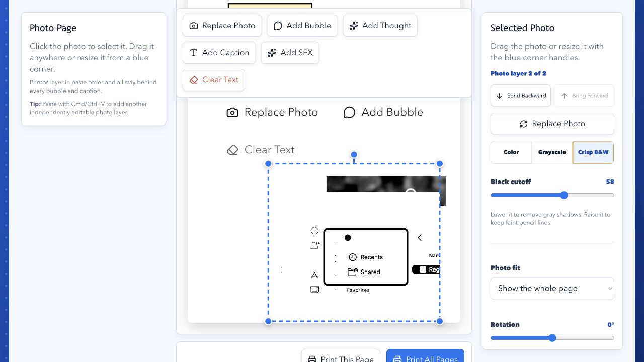Click the 'Selected Photo' heading
The height and width of the screenshot is (362, 644).
pyautogui.click(x=522, y=28)
